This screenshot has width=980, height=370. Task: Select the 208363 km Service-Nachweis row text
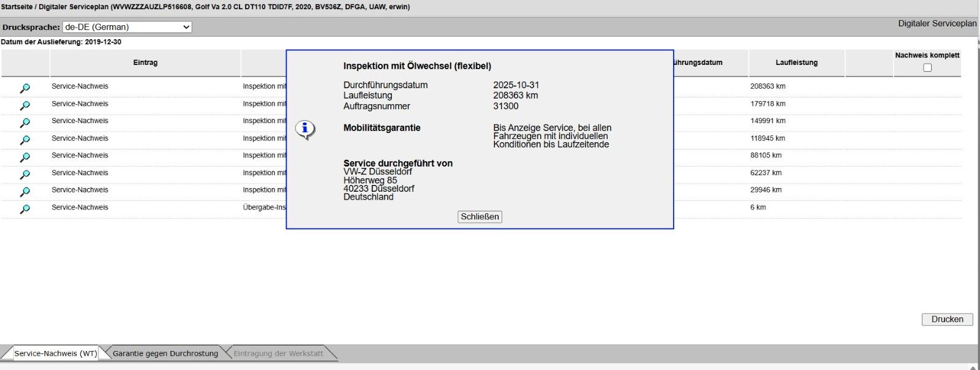[80, 86]
